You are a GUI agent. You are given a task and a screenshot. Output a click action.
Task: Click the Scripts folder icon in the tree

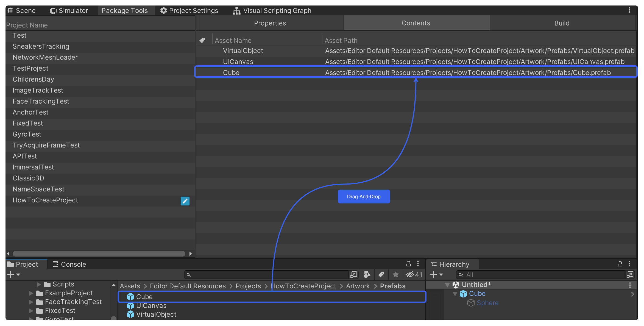tap(47, 284)
